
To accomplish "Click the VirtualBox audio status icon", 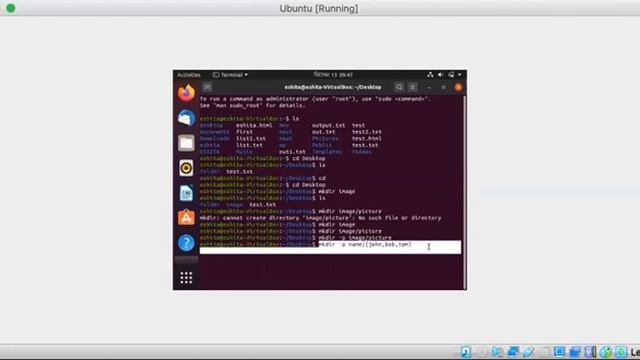I will [x=497, y=351].
